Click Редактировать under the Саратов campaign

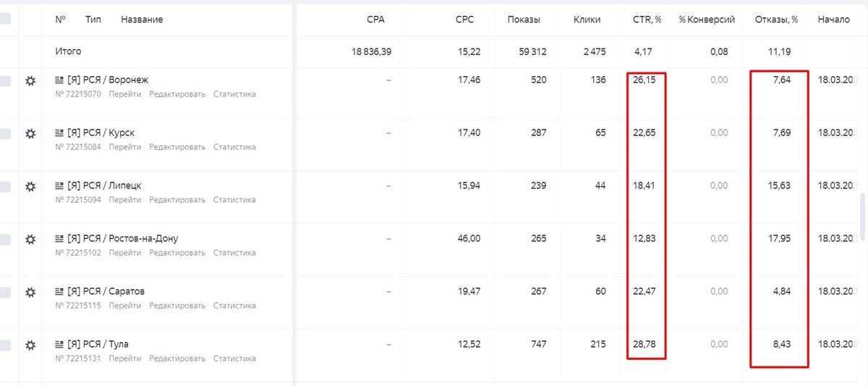coord(177,306)
